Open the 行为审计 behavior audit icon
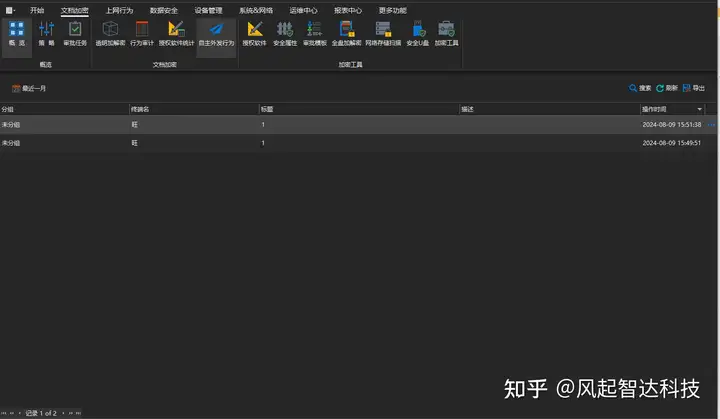The image size is (720, 419). pyautogui.click(x=142, y=34)
